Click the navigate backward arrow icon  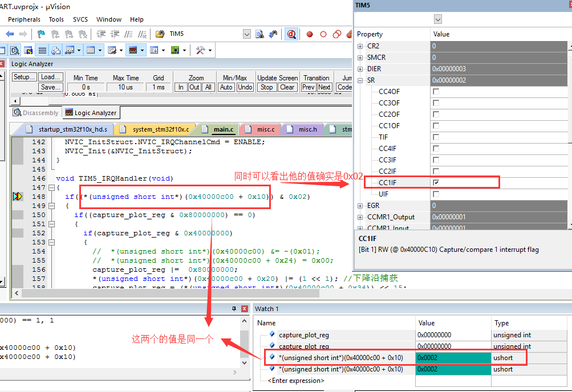point(10,34)
